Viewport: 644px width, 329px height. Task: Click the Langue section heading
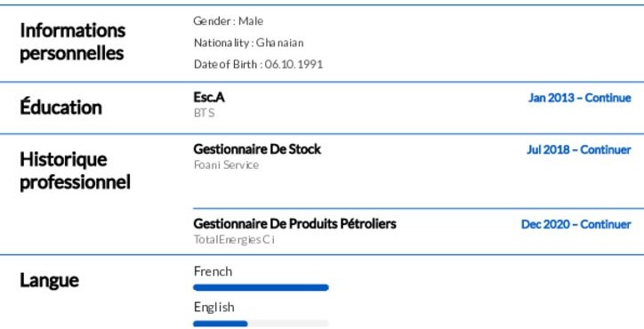point(49,280)
